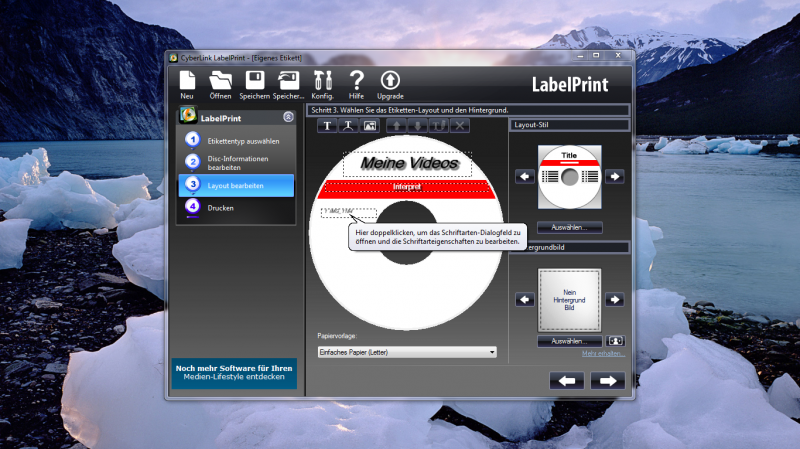Save the label with Speichern
The width and height of the screenshot is (800, 449).
pos(255,85)
